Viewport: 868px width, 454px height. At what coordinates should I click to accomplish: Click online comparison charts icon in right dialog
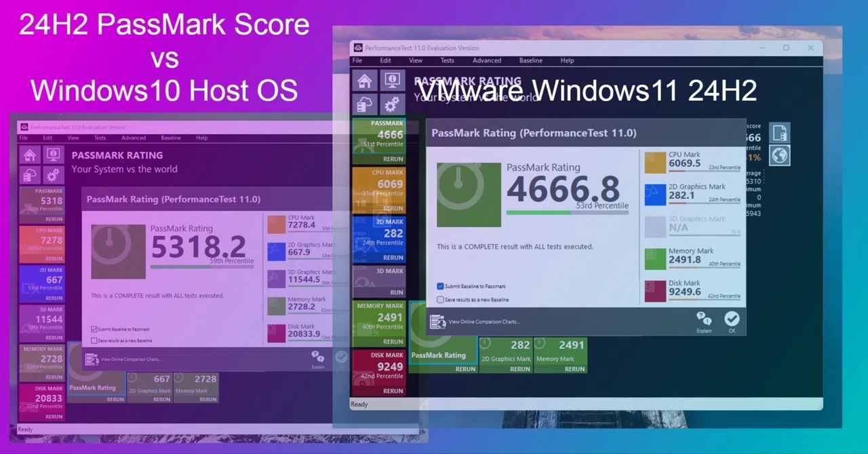[437, 322]
